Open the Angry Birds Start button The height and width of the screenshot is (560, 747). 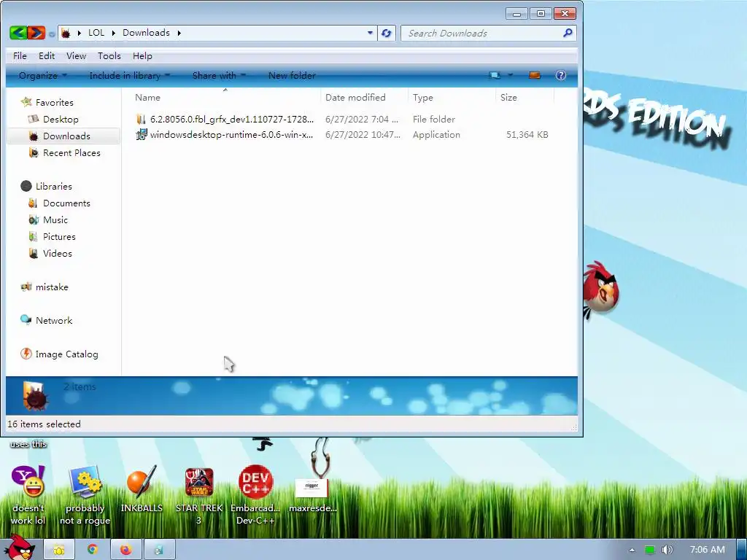click(19, 548)
